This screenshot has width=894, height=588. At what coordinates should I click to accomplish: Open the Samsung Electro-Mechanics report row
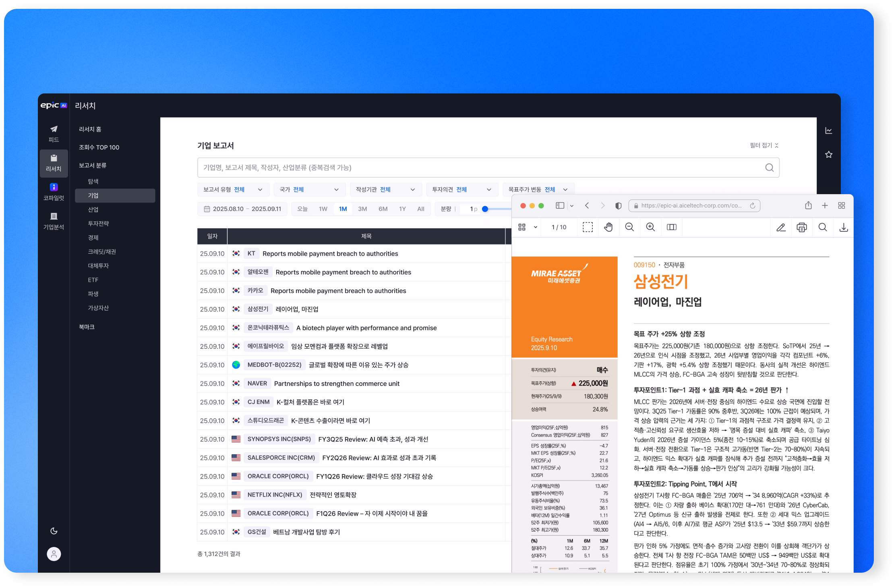[297, 309]
